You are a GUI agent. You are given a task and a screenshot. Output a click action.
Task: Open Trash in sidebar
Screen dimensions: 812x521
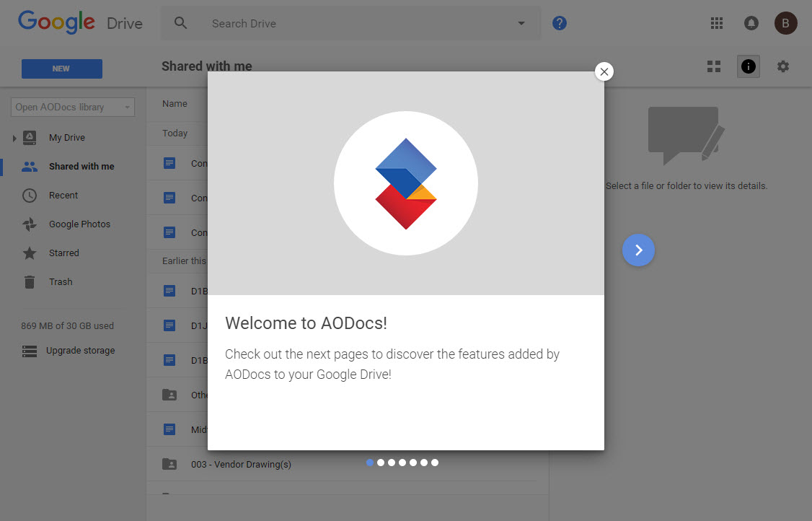point(61,282)
